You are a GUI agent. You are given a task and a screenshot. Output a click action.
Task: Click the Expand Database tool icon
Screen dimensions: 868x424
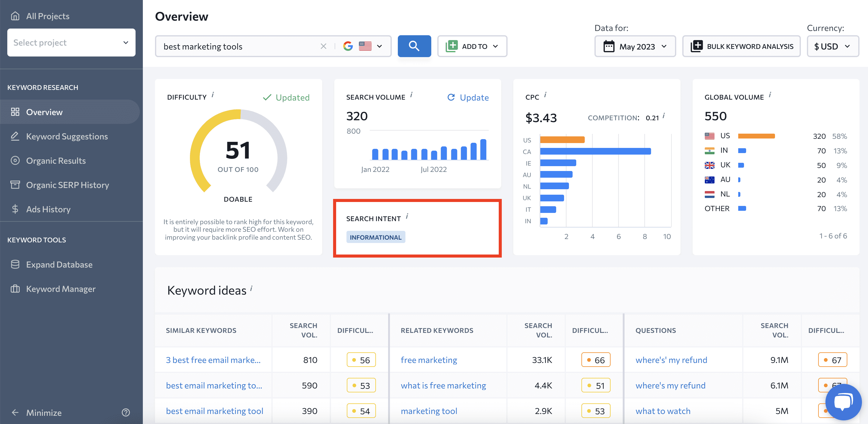(x=15, y=264)
